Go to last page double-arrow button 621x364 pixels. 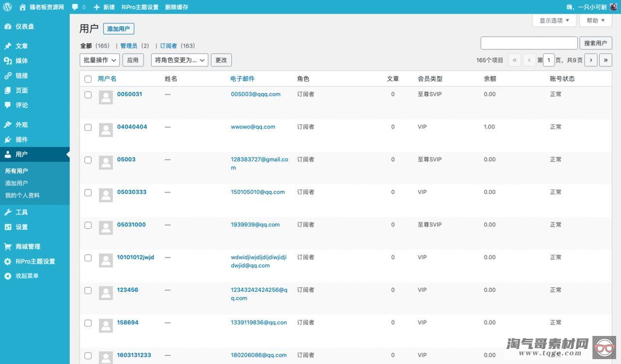605,60
